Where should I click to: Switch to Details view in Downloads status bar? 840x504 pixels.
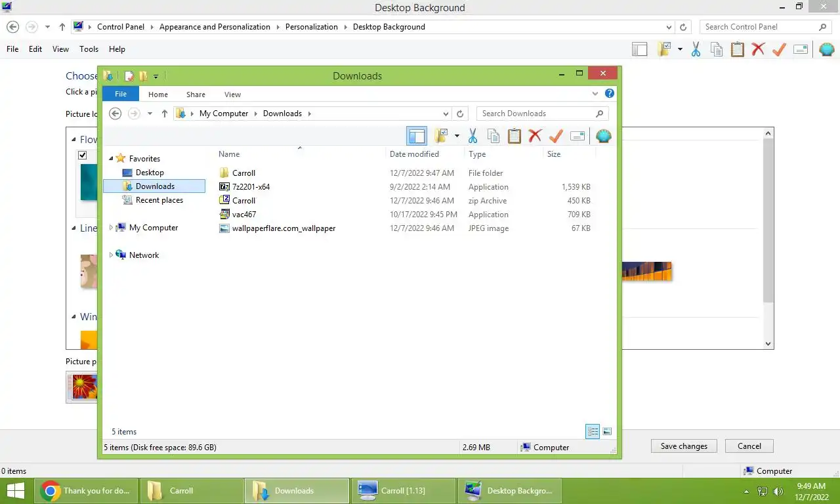[593, 431]
